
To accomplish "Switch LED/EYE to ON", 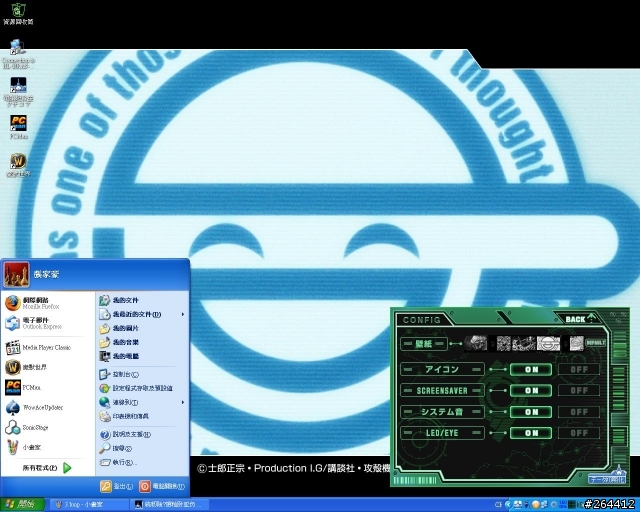I will 531,433.
